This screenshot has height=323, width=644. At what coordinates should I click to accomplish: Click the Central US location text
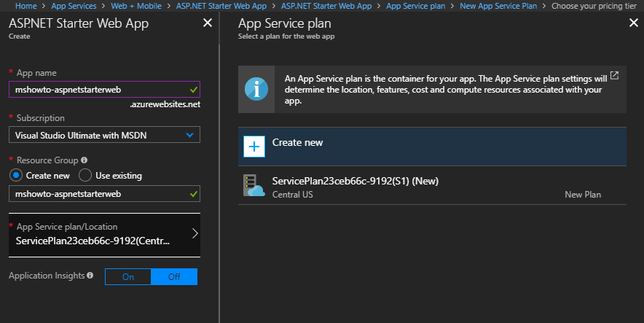292,195
